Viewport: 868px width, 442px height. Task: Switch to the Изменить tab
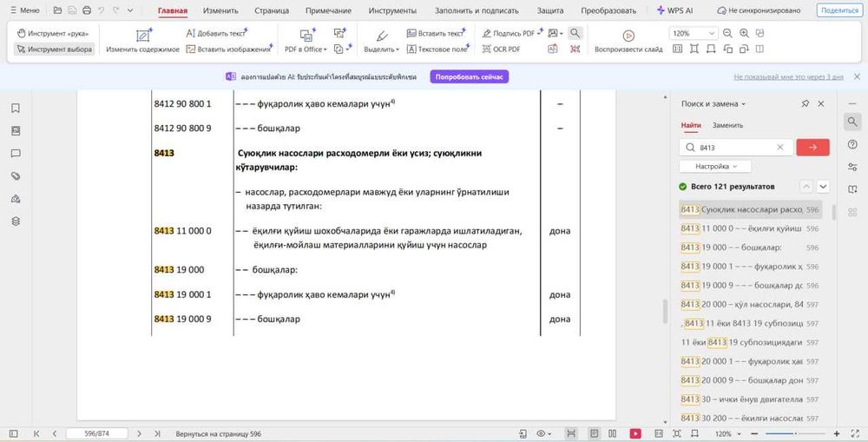coord(220,10)
